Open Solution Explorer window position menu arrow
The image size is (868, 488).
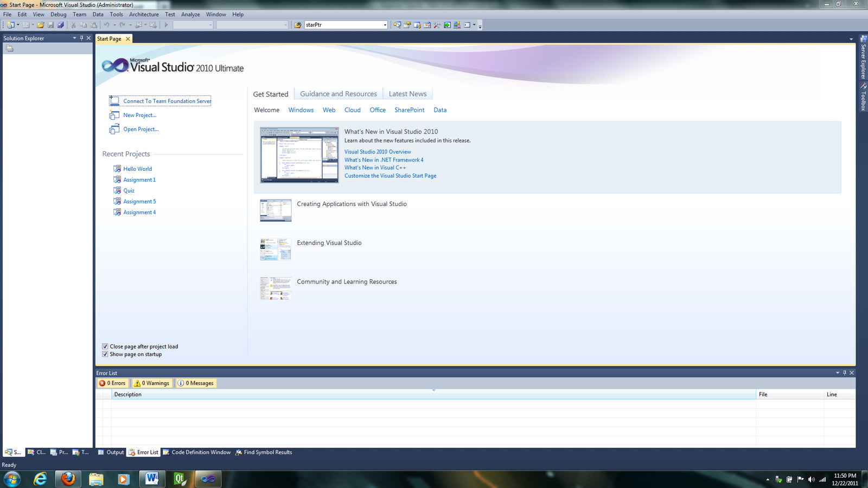pos(74,38)
